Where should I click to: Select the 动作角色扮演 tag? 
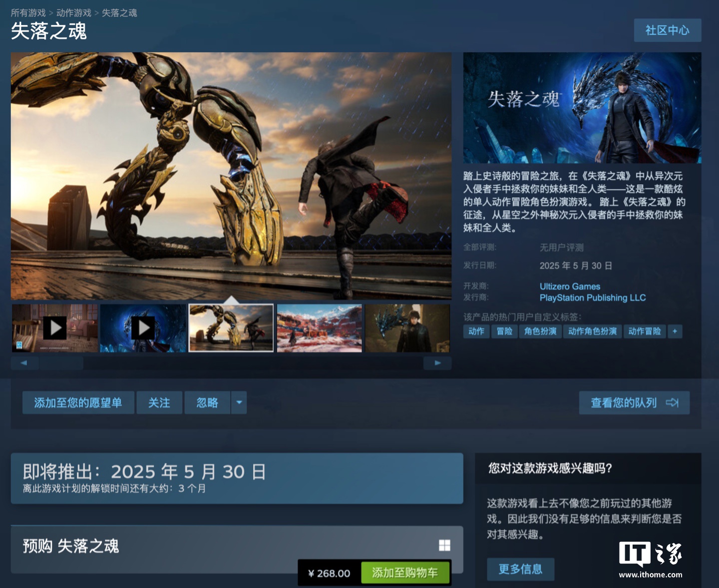click(592, 331)
